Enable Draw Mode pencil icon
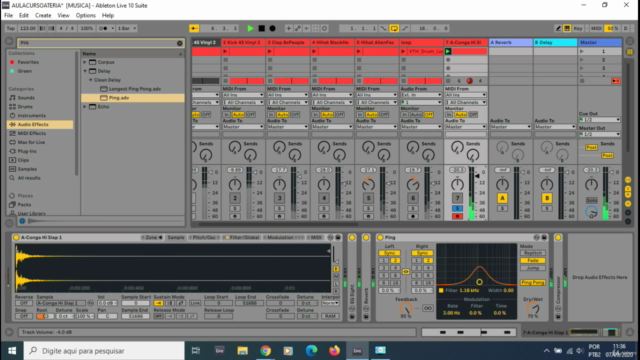640x360 pixels. point(558,28)
